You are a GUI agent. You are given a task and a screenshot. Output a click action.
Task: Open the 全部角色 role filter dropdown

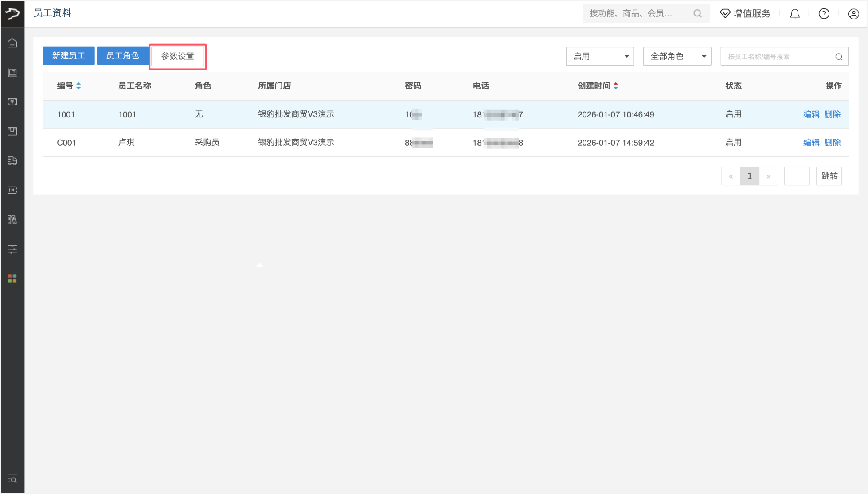[677, 56]
